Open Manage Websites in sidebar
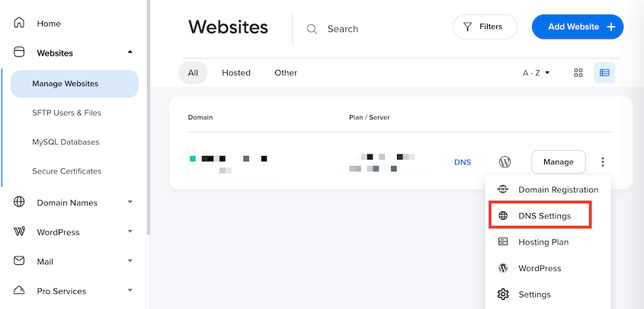 pos(75,84)
